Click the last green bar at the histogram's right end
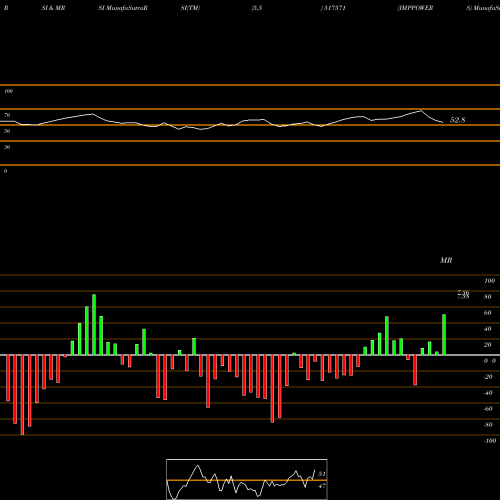 (x=444, y=335)
